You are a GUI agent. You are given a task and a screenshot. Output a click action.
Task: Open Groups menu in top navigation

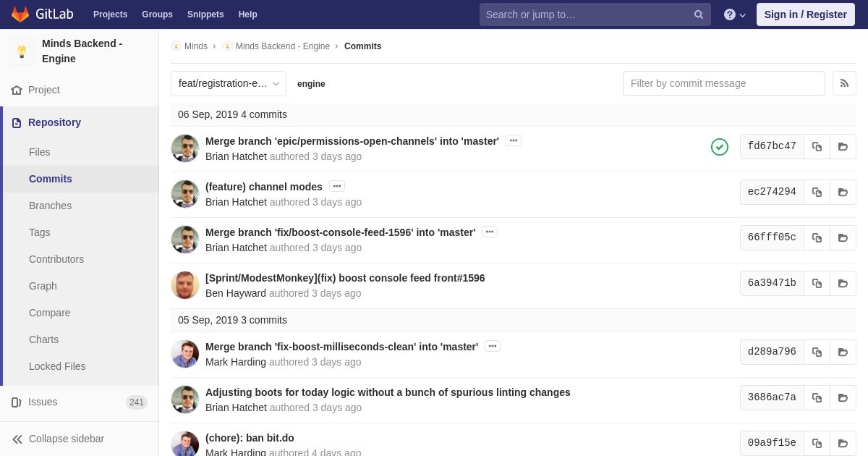coord(157,14)
